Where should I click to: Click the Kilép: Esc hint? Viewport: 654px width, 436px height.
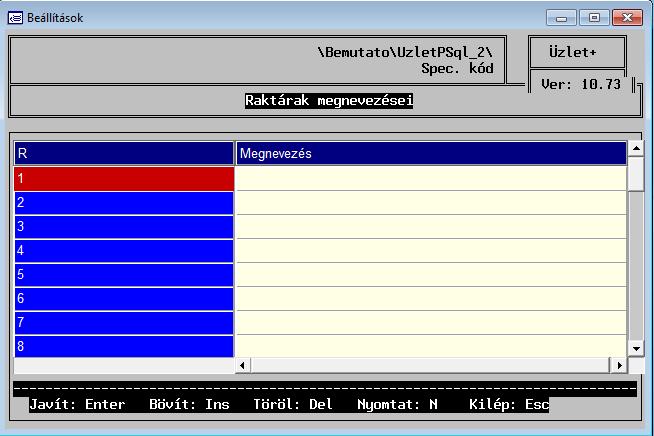(509, 404)
